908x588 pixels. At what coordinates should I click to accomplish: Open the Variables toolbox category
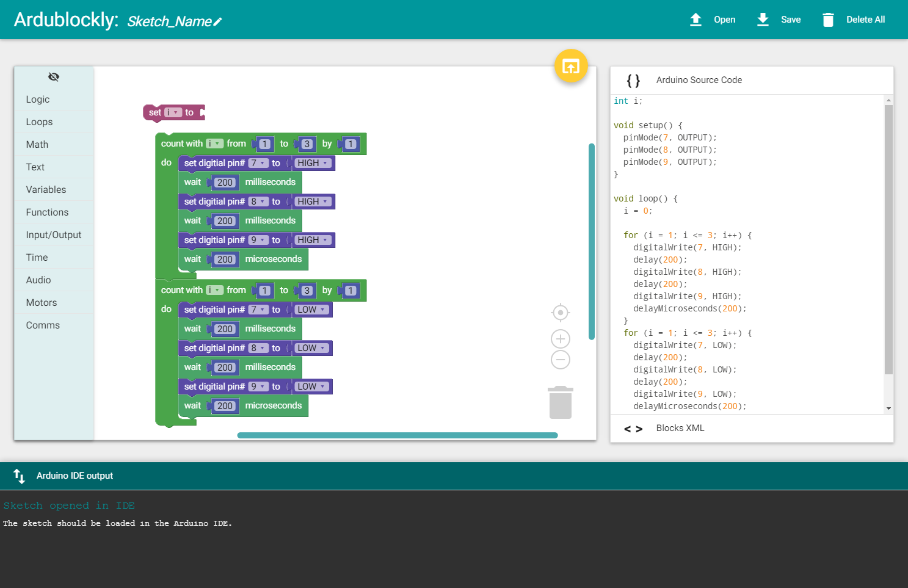[54, 190]
